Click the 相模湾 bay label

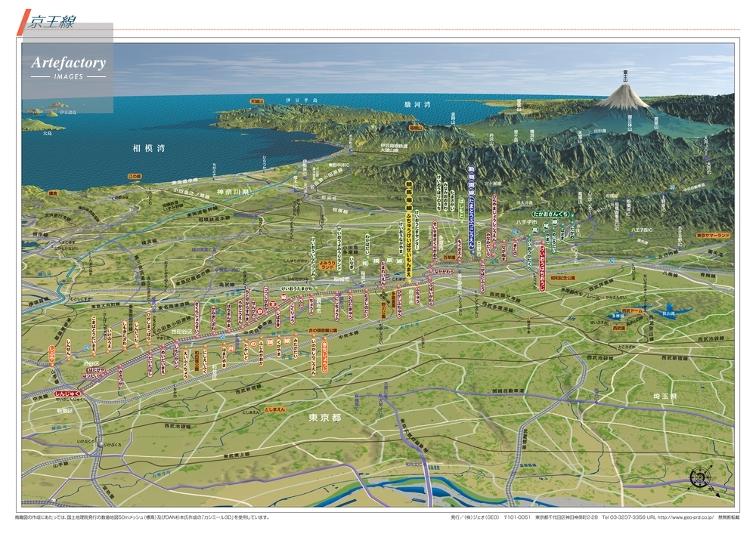[147, 150]
